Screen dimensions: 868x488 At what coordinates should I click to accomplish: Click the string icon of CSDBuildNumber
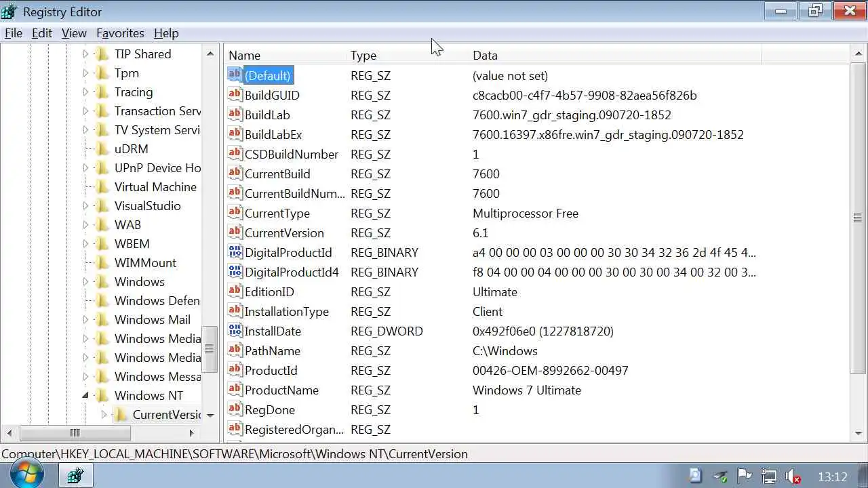coord(235,153)
